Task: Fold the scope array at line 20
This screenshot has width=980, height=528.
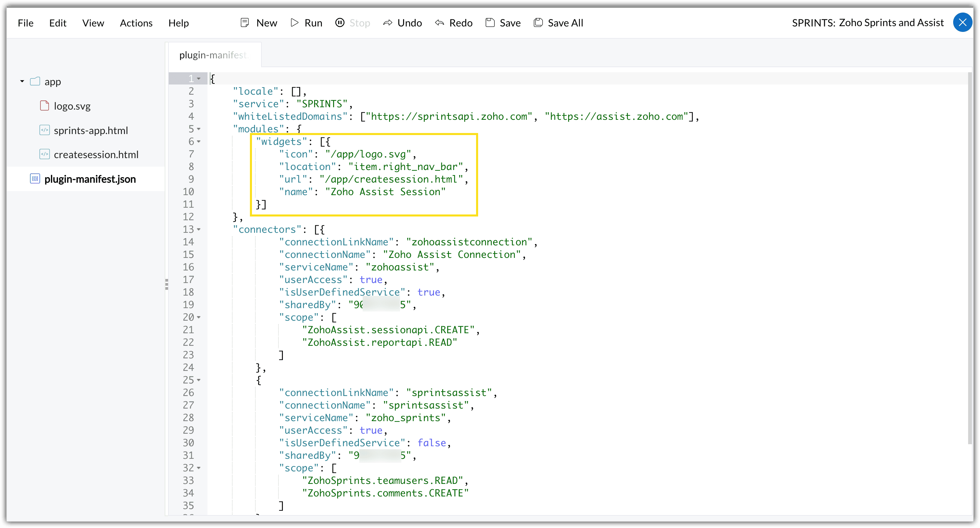Action: [x=199, y=317]
